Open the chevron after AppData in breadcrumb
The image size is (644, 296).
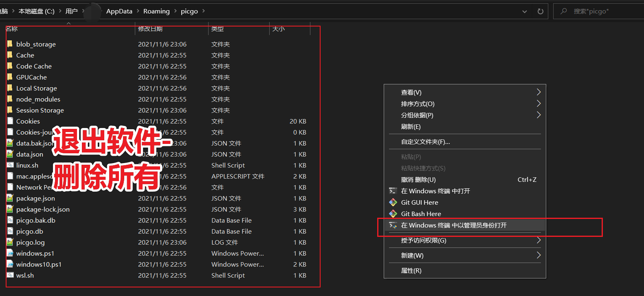pos(138,11)
